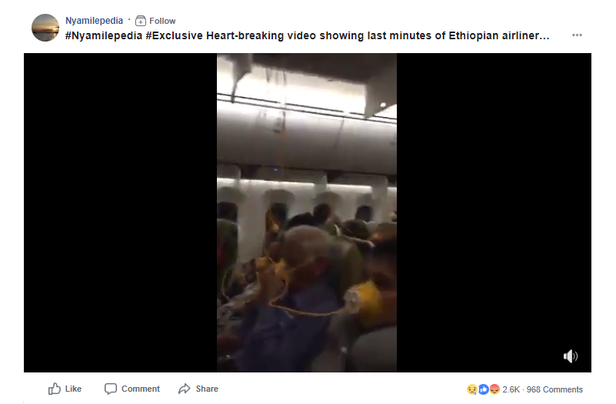Click the Like label
Viewport: 616px width, 404px height.
(73, 389)
